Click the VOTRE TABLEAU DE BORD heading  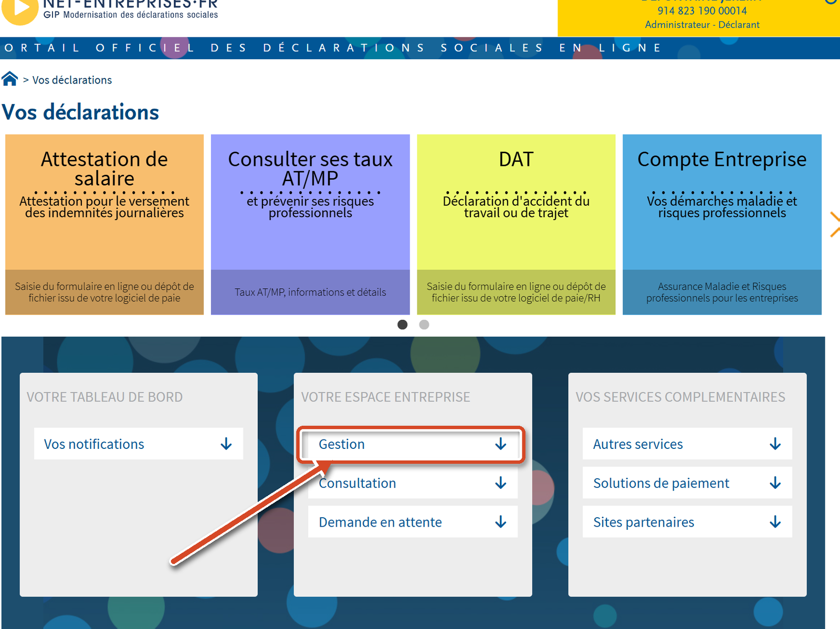105,397
